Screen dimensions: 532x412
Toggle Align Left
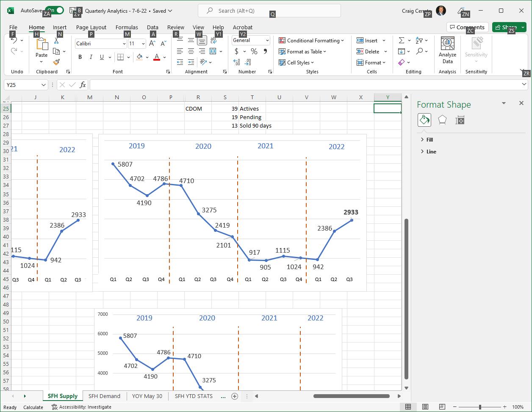180,51
